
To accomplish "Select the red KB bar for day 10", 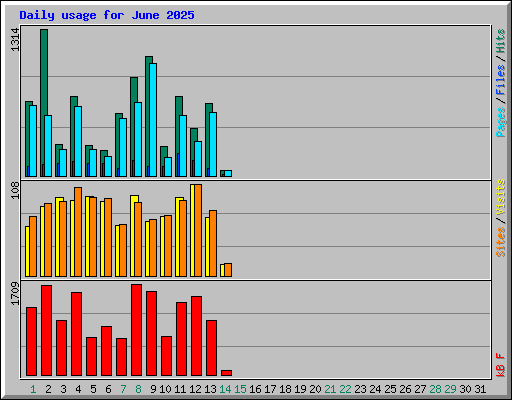I will click(x=167, y=356).
